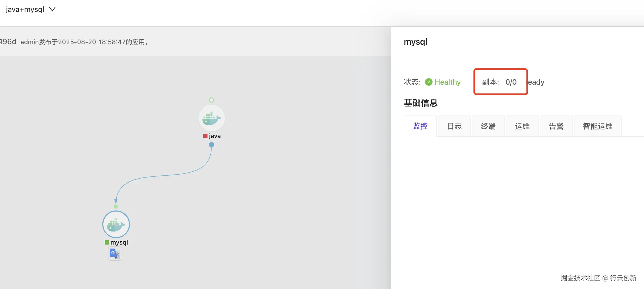Open the 终端 tab
Image resolution: width=644 pixels, height=289 pixels.
pos(488,126)
